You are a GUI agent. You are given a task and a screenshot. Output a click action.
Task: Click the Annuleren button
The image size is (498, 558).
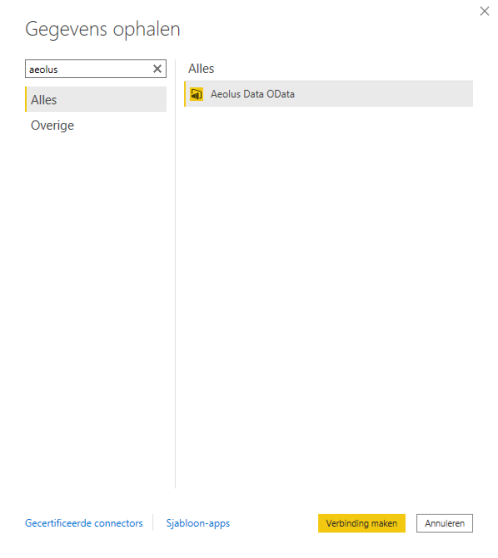445,523
